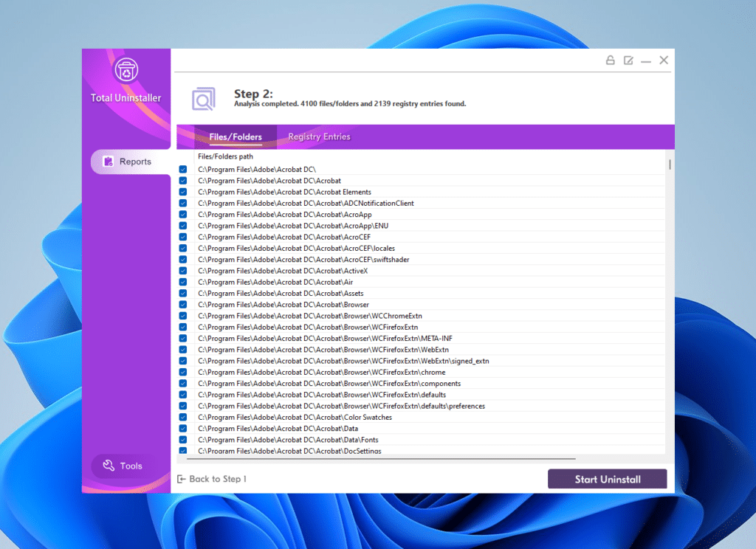This screenshot has height=549, width=756.
Task: Toggle checkbox for Acrobat\AcroCEF row
Action: (183, 237)
